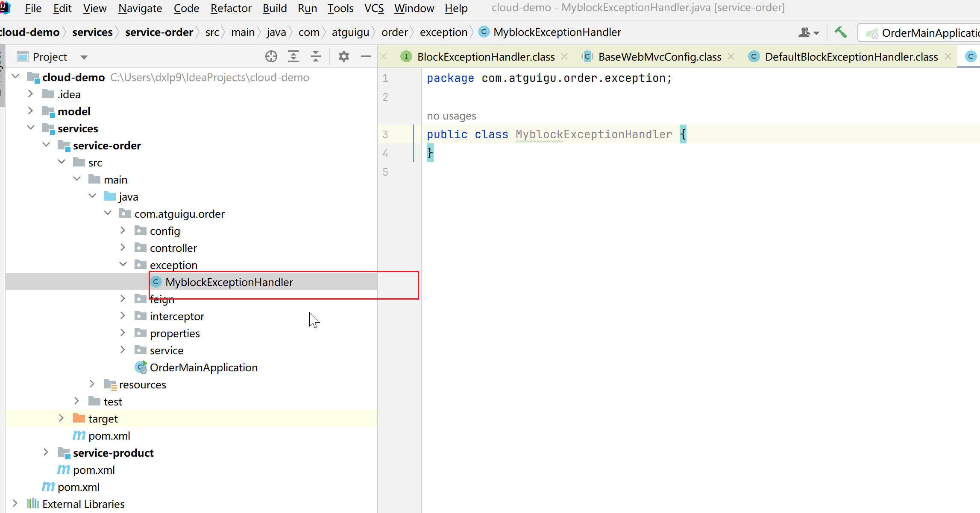The width and height of the screenshot is (980, 513).
Task: Select OrderMainApplication class in tree
Action: (x=203, y=367)
